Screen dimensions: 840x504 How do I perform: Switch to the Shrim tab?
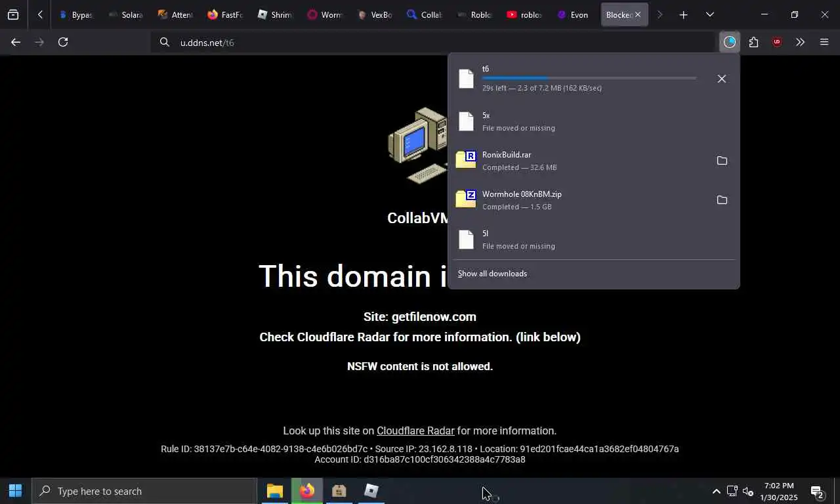pyautogui.click(x=275, y=14)
